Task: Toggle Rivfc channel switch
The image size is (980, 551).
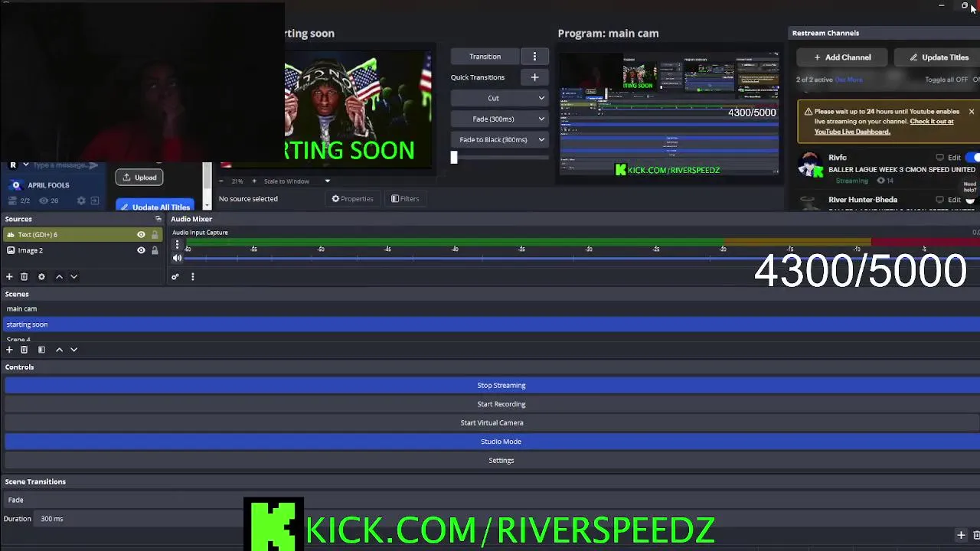Action: coord(973,158)
